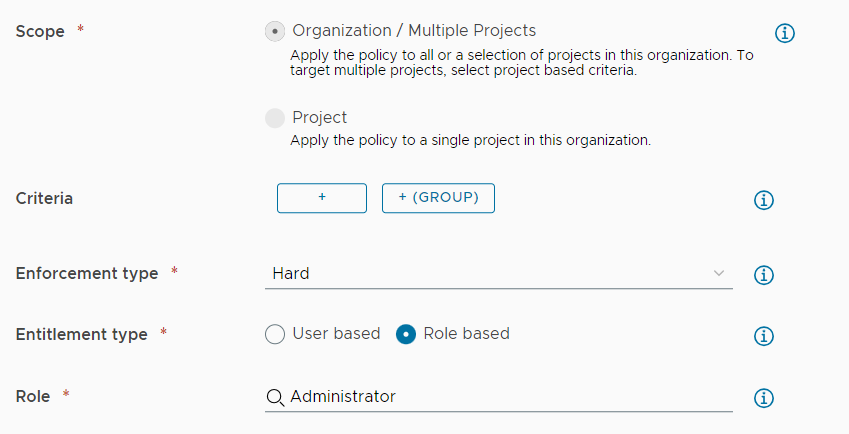Click the Criteria field label
The width and height of the screenshot is (849, 434).
(44, 199)
